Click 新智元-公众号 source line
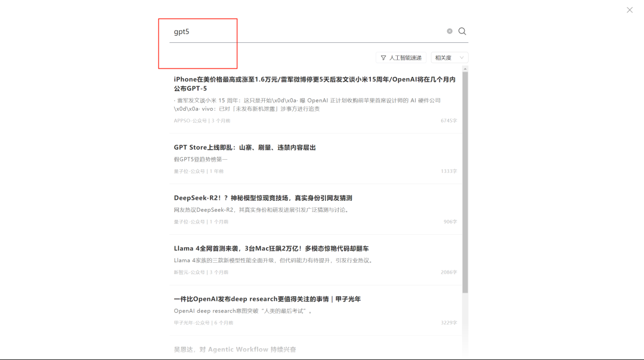644x360 pixels. tap(201, 272)
